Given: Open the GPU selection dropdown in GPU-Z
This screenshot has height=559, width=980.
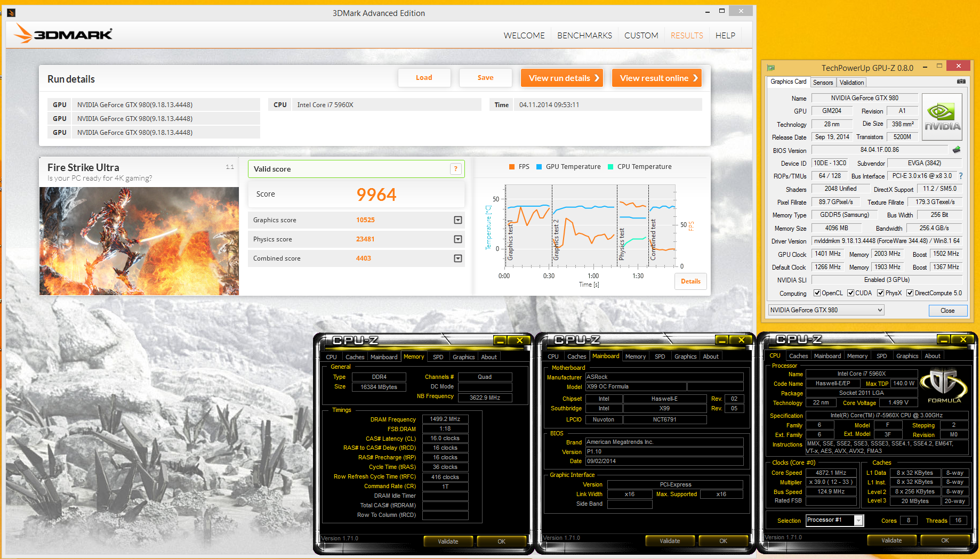Looking at the screenshot, I should click(826, 310).
